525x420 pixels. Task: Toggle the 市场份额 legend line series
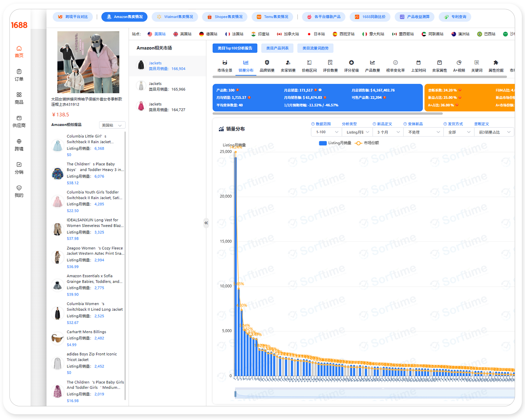367,143
